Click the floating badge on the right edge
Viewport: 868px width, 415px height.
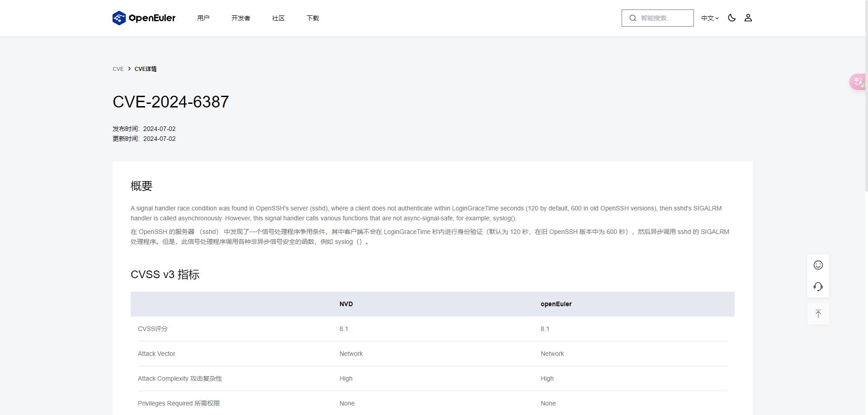(859, 82)
